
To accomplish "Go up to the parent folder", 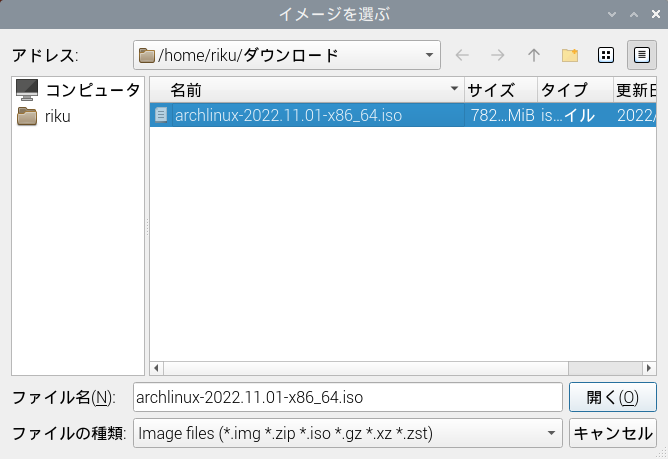I will 533,55.
